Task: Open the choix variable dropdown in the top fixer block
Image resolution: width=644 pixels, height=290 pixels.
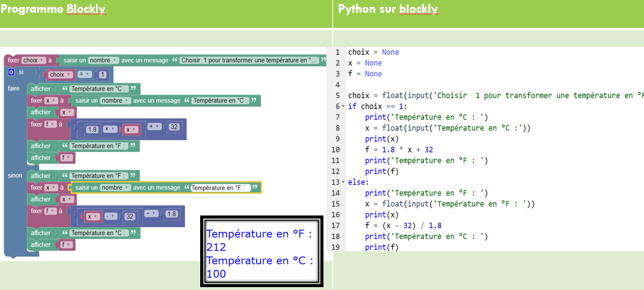Action: point(33,60)
